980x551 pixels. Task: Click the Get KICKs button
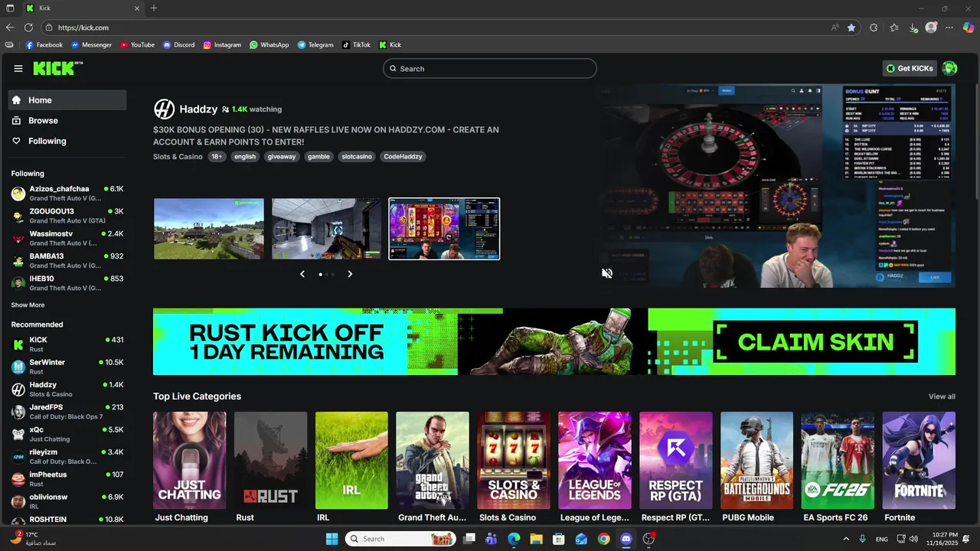(910, 69)
